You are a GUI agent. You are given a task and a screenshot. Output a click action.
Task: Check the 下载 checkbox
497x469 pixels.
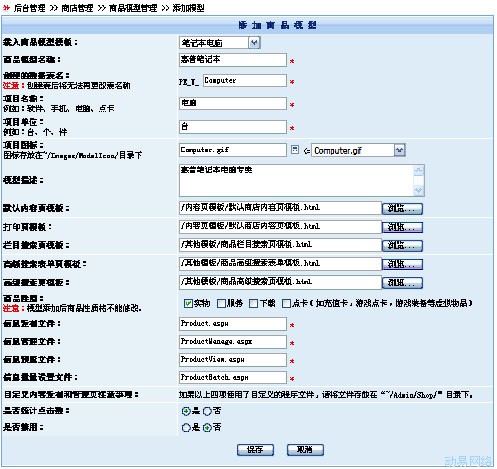(x=253, y=303)
